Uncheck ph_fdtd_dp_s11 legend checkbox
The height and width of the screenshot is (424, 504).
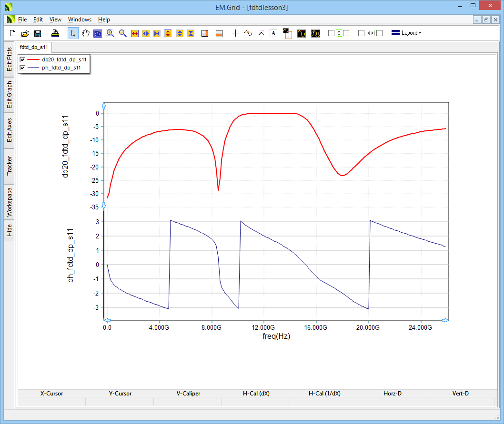pyautogui.click(x=22, y=68)
